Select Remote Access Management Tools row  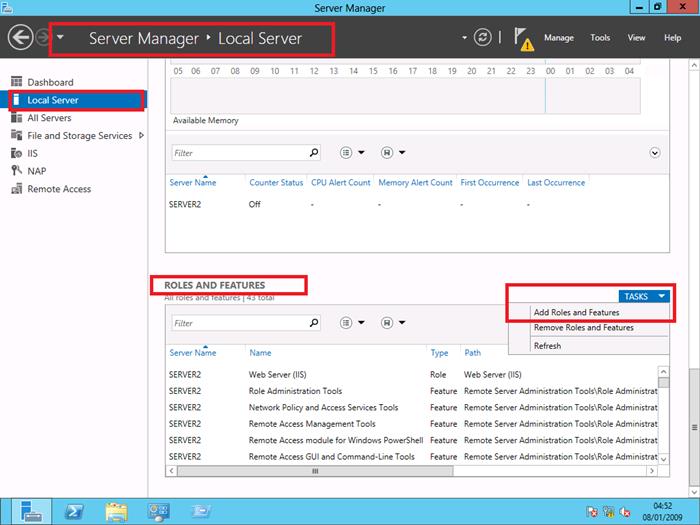pos(412,424)
